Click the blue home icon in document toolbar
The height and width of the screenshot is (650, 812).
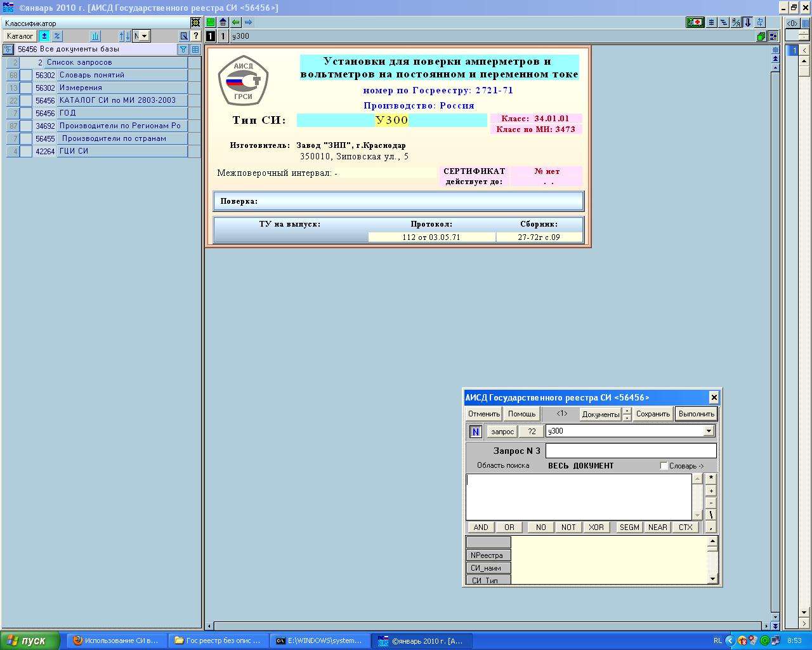[x=223, y=22]
